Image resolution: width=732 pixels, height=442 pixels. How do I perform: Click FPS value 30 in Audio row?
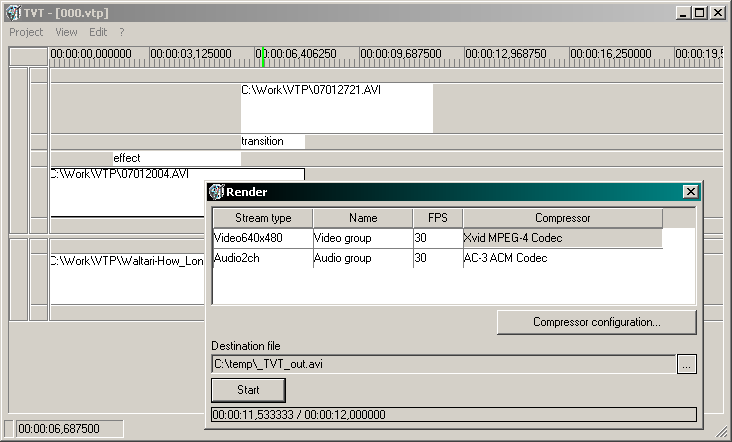pyautogui.click(x=438, y=258)
